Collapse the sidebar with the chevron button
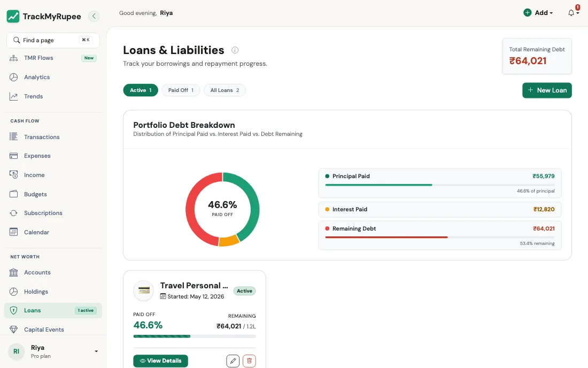 coord(94,16)
